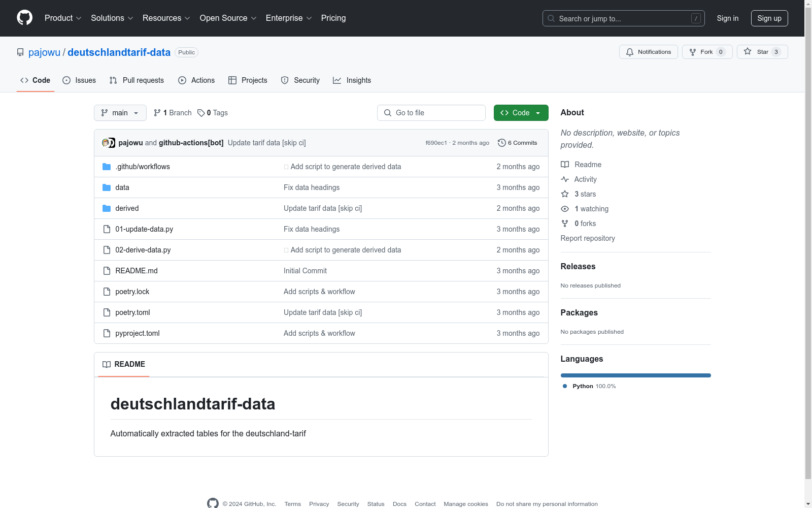812x508 pixels.
Task: Click the Fork count badge
Action: point(721,52)
